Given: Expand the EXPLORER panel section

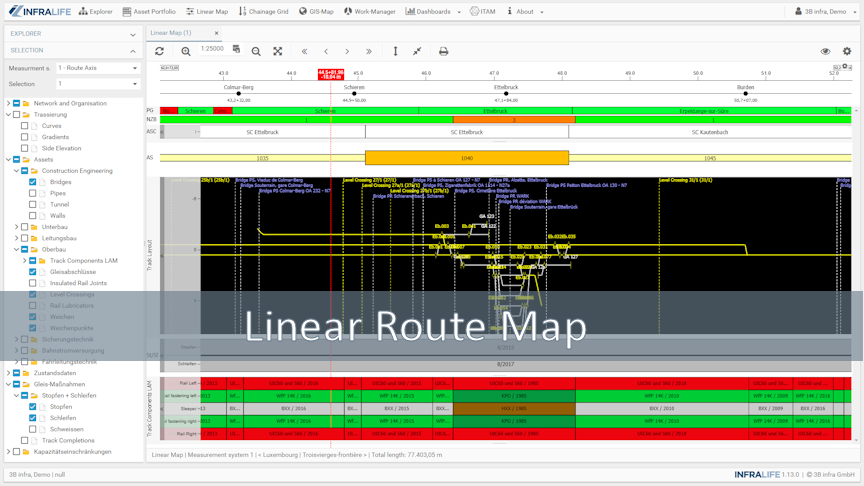Looking at the screenshot, I should (132, 34).
